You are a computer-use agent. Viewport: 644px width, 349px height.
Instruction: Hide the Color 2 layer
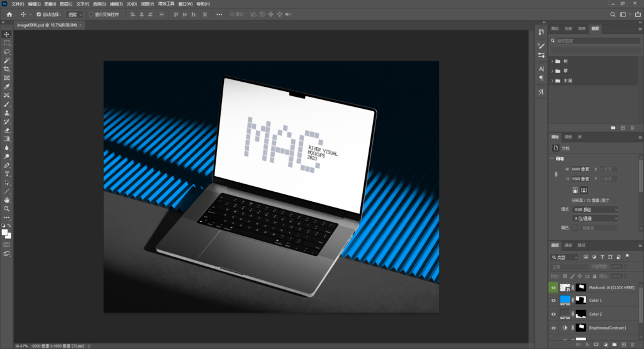pyautogui.click(x=553, y=314)
